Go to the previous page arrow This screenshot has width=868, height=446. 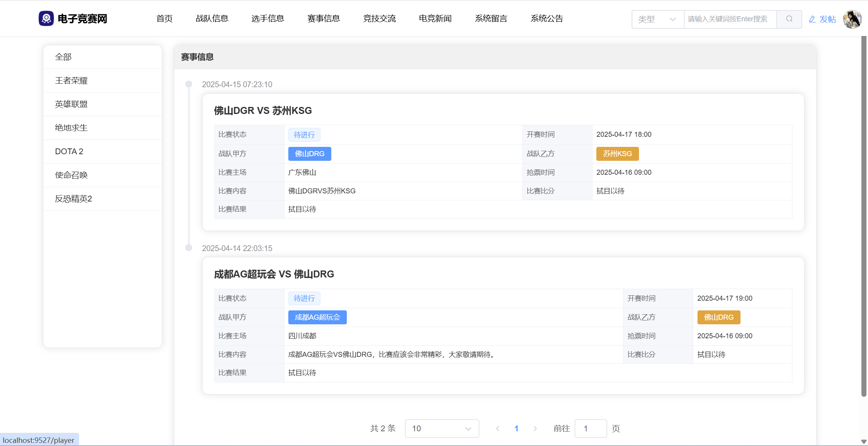click(x=498, y=429)
